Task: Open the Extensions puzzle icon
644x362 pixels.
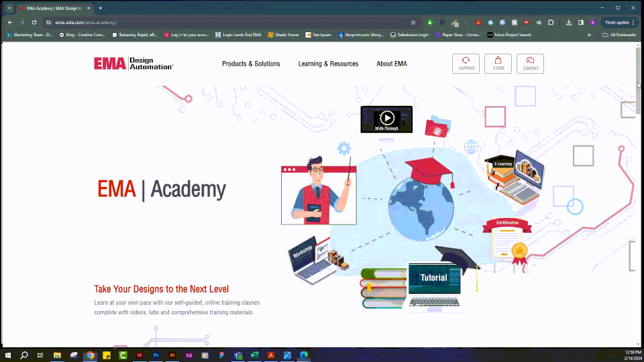Action: tap(551, 23)
